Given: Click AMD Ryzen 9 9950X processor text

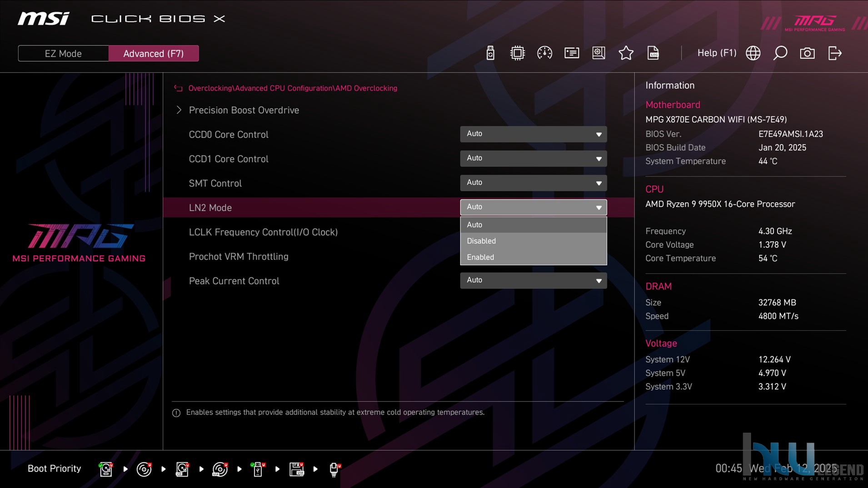Looking at the screenshot, I should click(720, 204).
